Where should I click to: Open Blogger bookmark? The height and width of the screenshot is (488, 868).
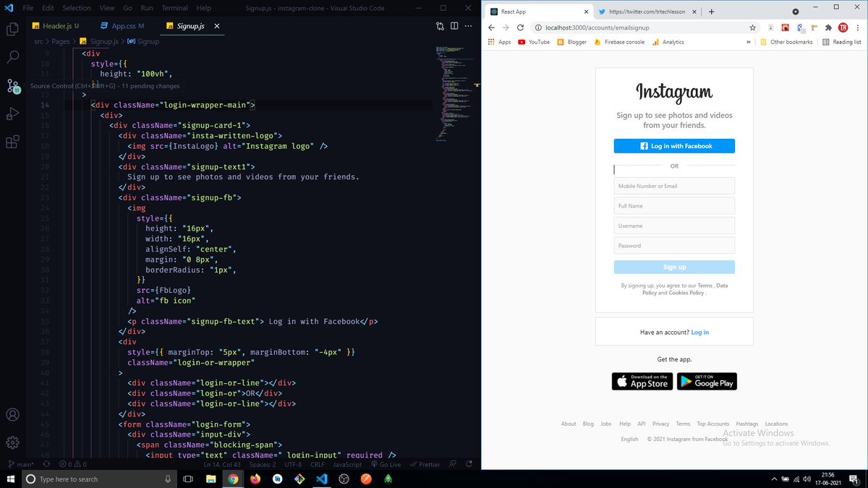pyautogui.click(x=572, y=42)
